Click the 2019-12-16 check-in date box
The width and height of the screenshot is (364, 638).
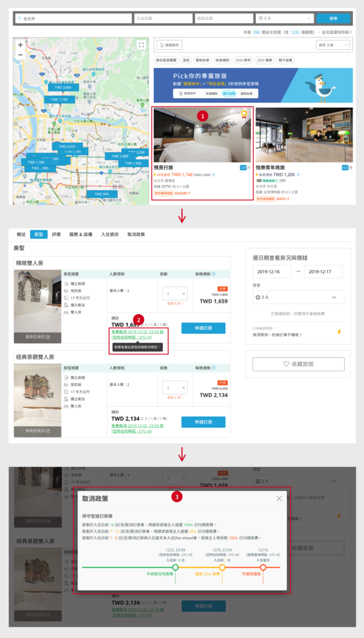[272, 272]
